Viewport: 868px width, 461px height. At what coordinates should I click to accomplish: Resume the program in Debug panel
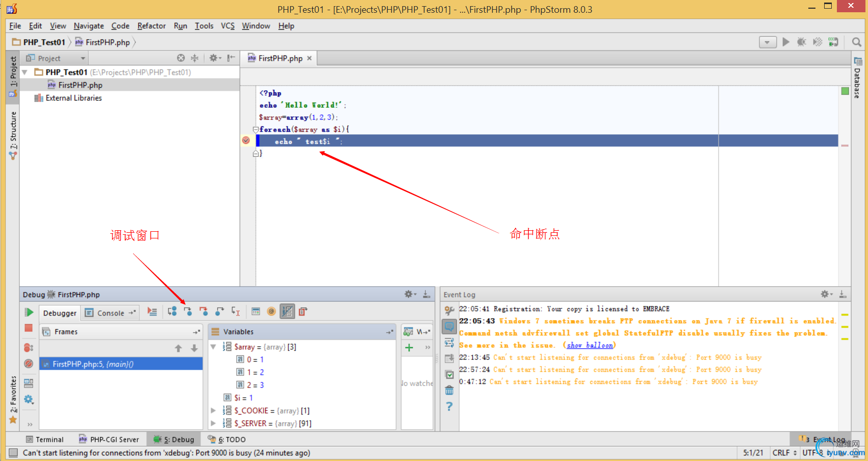tap(29, 312)
